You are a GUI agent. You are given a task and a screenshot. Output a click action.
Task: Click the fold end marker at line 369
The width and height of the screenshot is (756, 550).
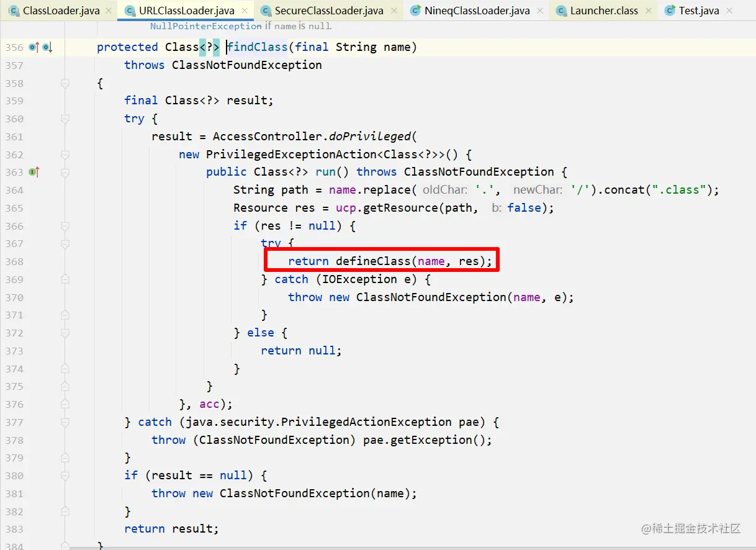point(65,279)
